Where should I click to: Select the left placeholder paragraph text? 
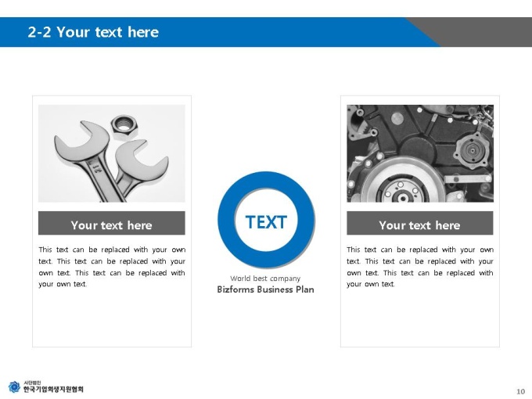tap(112, 267)
